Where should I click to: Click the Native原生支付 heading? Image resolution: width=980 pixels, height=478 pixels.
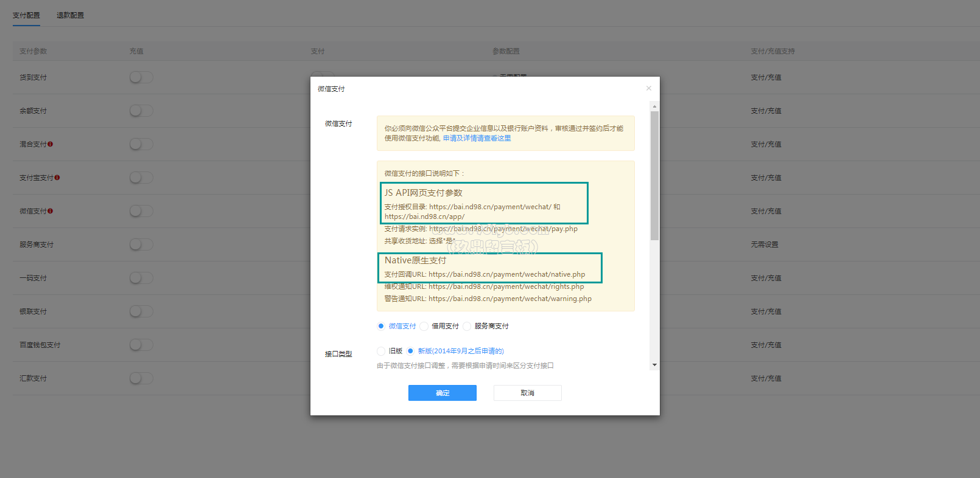click(x=415, y=260)
